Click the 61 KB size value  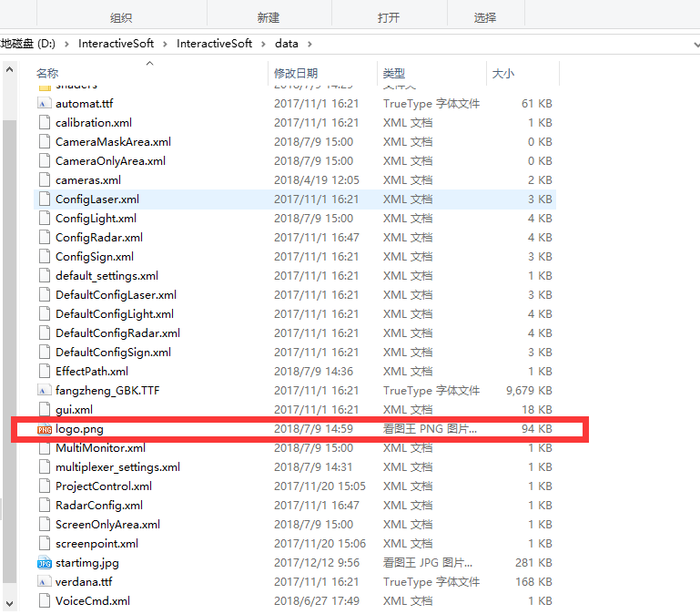(537, 104)
